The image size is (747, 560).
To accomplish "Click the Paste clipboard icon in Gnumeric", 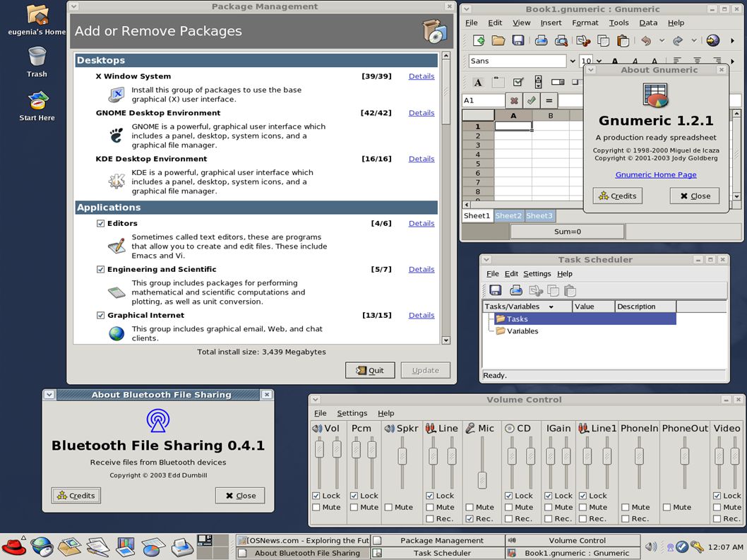I will [623, 40].
